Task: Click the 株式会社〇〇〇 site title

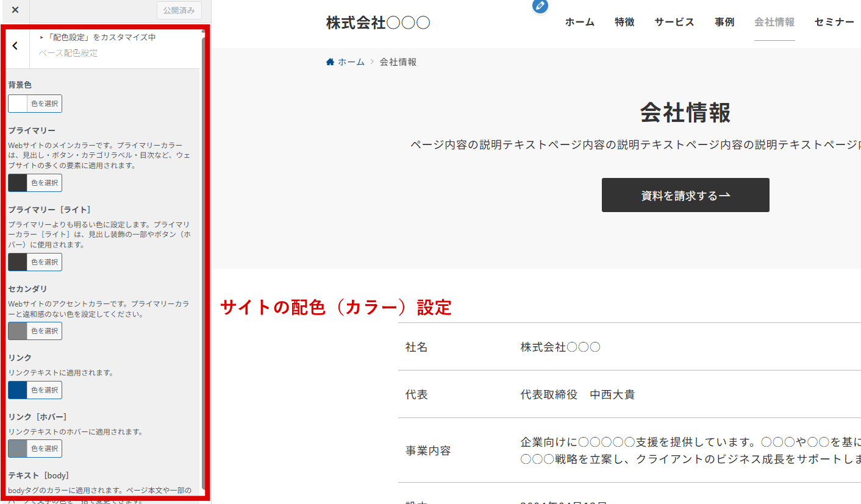Action: tap(378, 23)
